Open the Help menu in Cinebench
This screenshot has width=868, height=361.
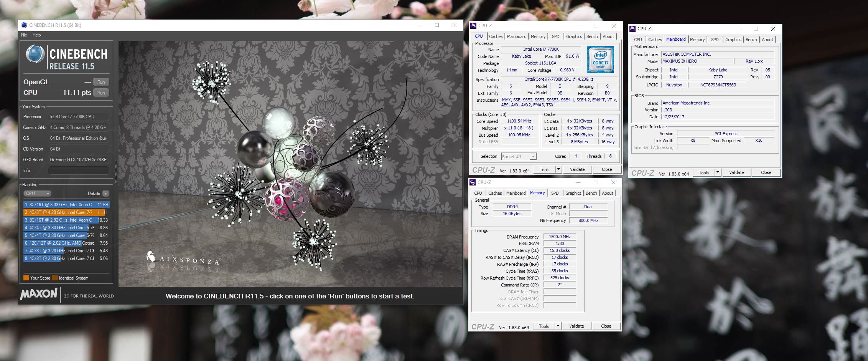[36, 35]
